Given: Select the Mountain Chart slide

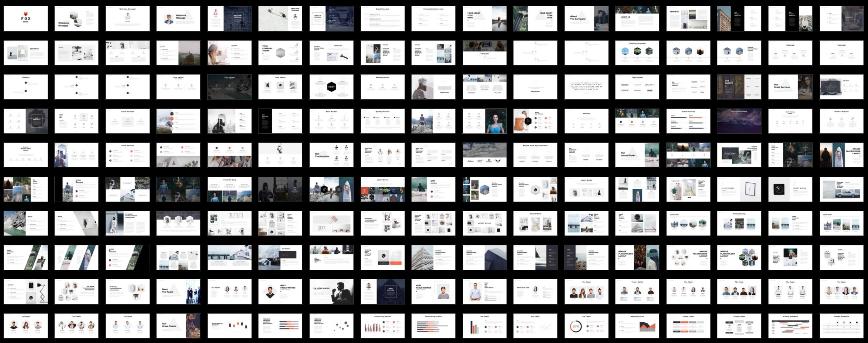Looking at the screenshot, I should tap(637, 326).
